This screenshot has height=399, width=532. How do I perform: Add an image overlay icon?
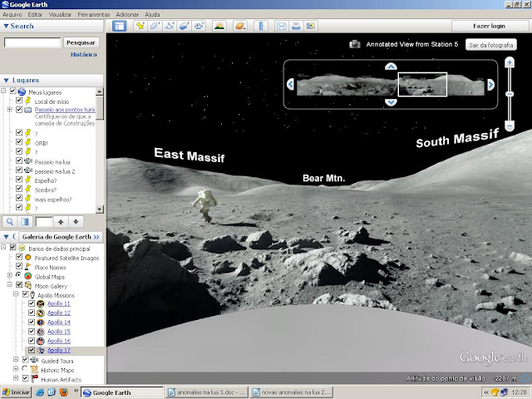coord(184,26)
